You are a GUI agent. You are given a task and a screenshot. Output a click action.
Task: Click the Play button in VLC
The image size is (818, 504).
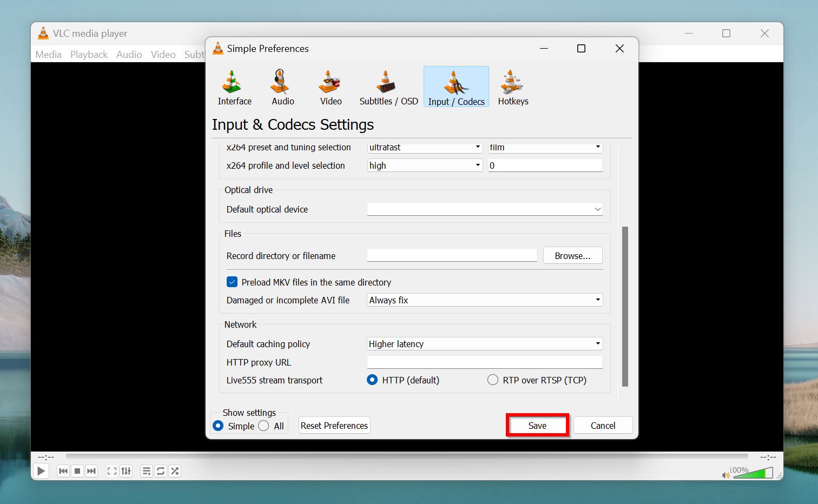click(x=41, y=471)
